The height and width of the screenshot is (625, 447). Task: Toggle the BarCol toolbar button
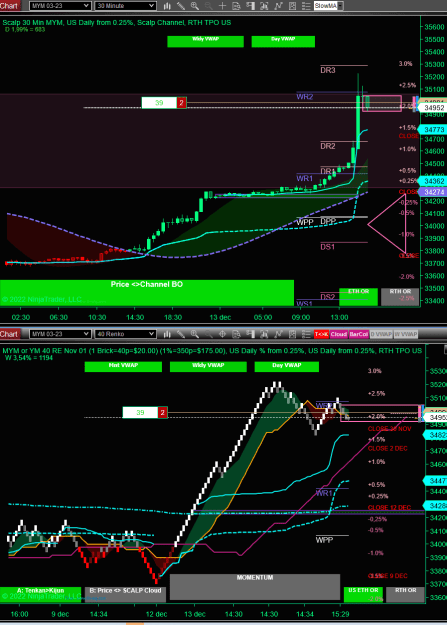(358, 334)
